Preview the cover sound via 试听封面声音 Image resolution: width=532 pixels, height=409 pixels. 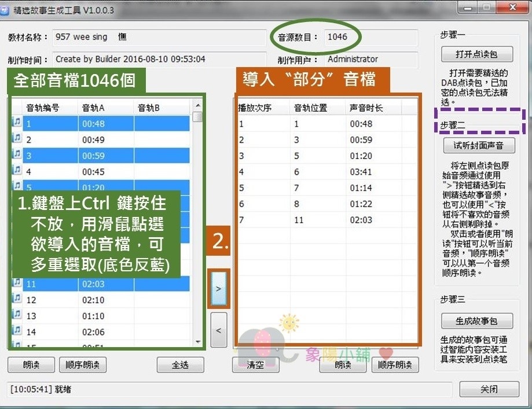tap(479, 145)
